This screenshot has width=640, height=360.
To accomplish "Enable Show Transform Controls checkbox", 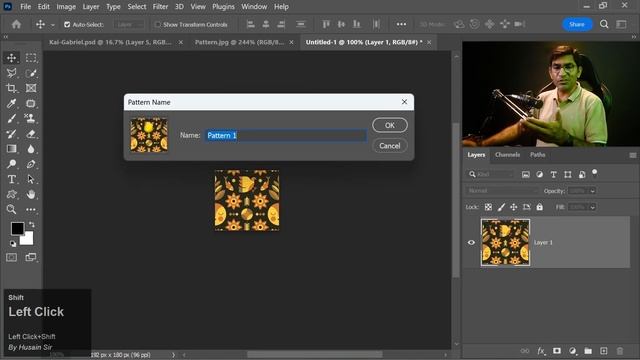I will [x=158, y=24].
